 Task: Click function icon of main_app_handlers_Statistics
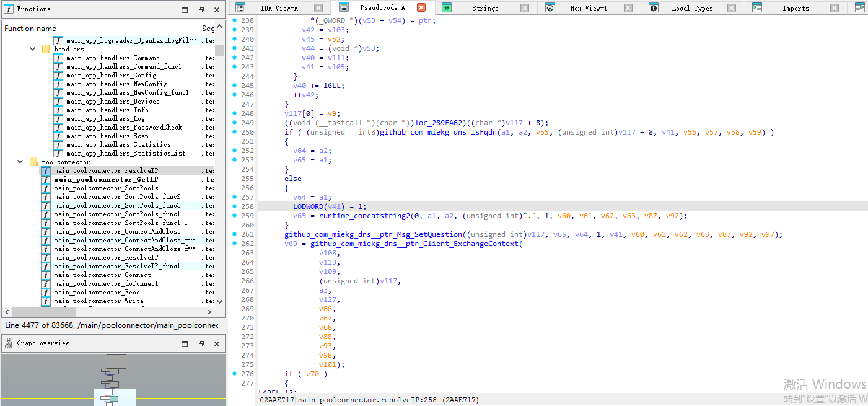(58, 144)
